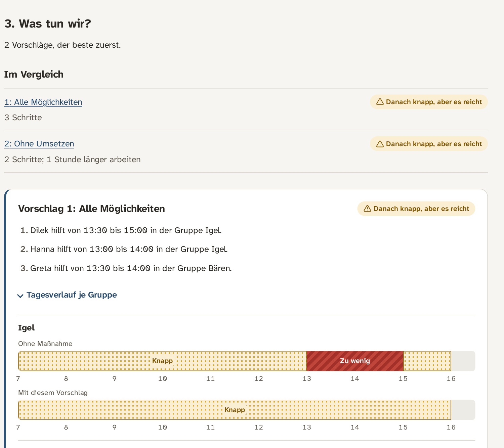
Task: Click '2 Vorschläge, der beste zuerst.' text
Action: [x=62, y=45]
